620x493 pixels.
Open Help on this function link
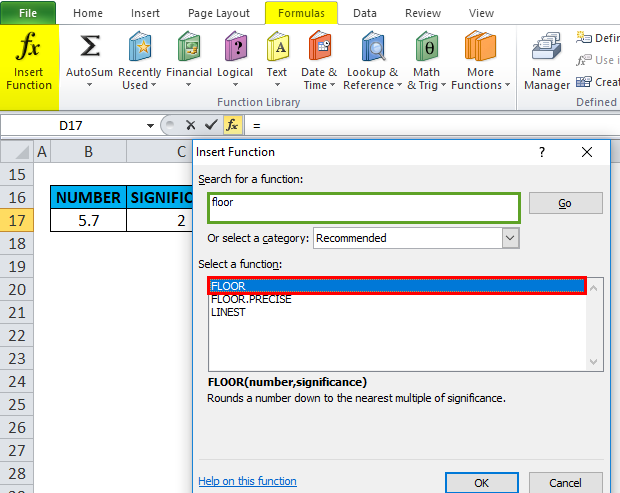coord(248,481)
